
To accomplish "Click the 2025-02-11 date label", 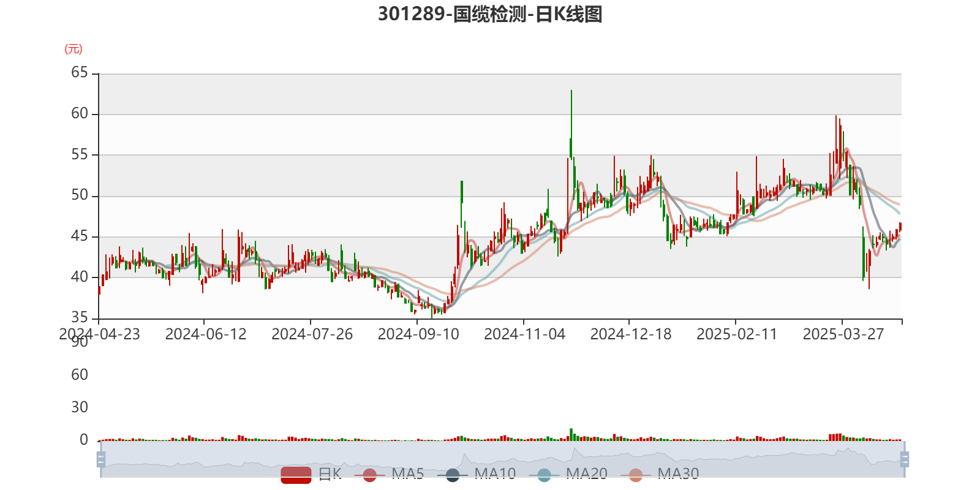I will pyautogui.click(x=737, y=334).
